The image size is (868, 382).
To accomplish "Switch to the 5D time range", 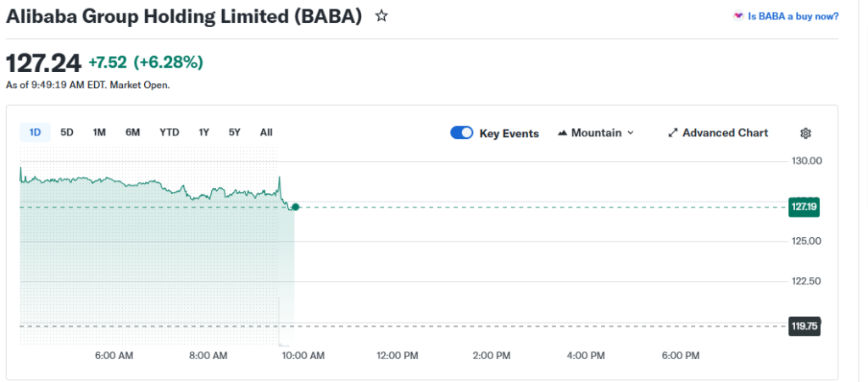I will click(x=67, y=132).
